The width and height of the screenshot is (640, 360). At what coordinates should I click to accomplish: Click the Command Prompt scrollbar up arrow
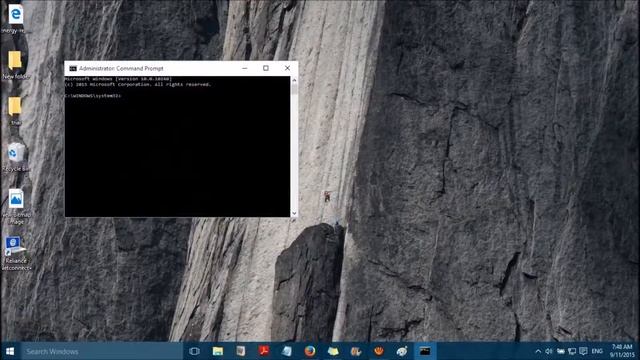[294, 80]
